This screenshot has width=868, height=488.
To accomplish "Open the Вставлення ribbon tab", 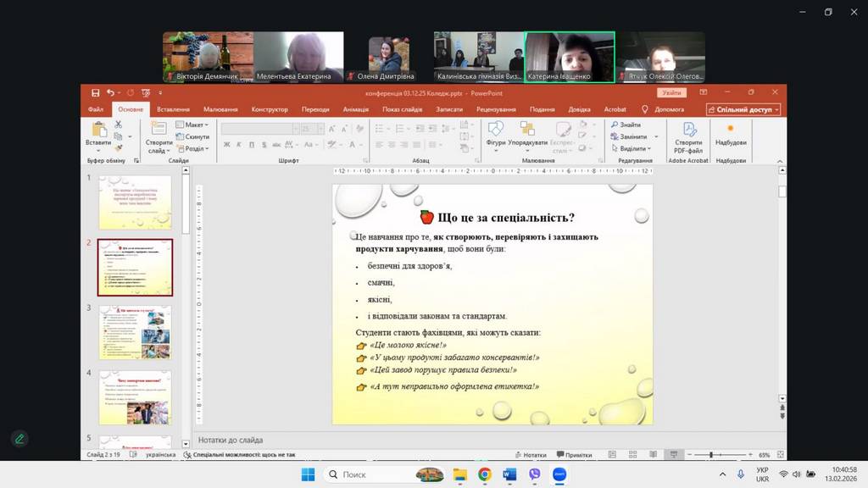I will coord(173,109).
